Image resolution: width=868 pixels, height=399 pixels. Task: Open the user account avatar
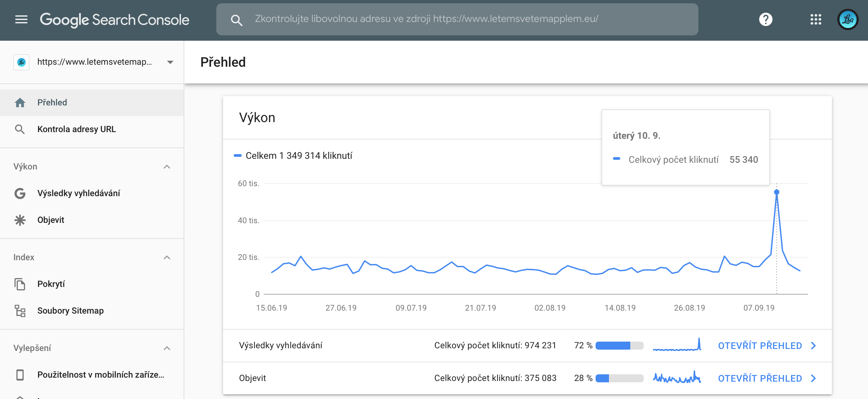coord(847,20)
